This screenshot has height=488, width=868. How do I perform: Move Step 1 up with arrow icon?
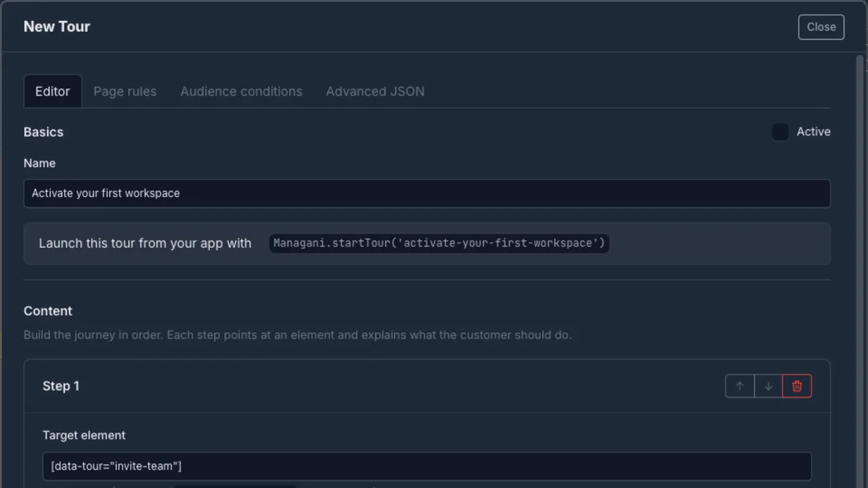(740, 386)
